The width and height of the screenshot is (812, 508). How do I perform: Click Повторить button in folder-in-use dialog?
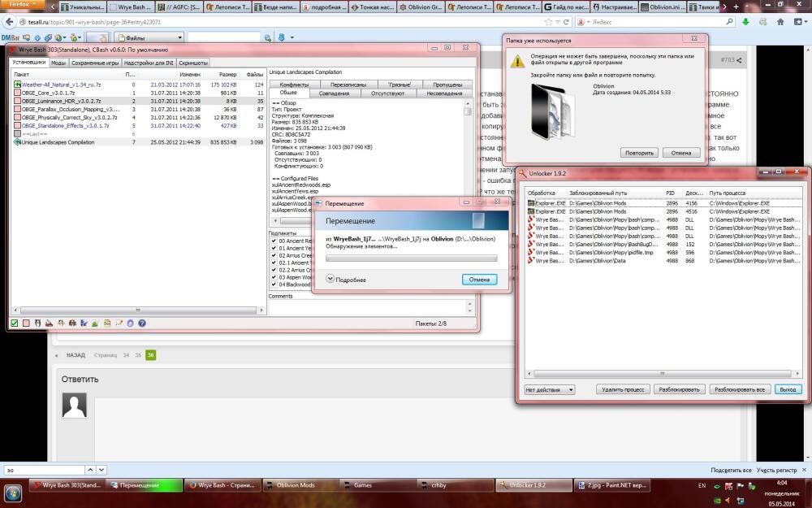pos(639,153)
